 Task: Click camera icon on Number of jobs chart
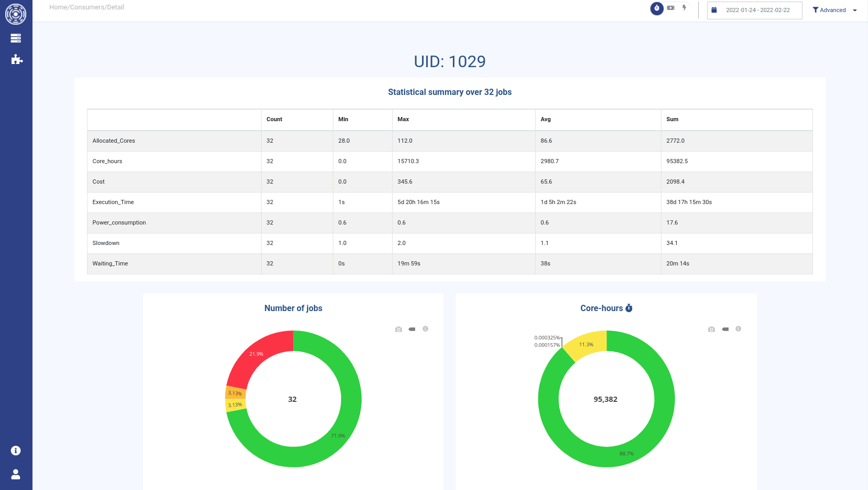pos(398,329)
